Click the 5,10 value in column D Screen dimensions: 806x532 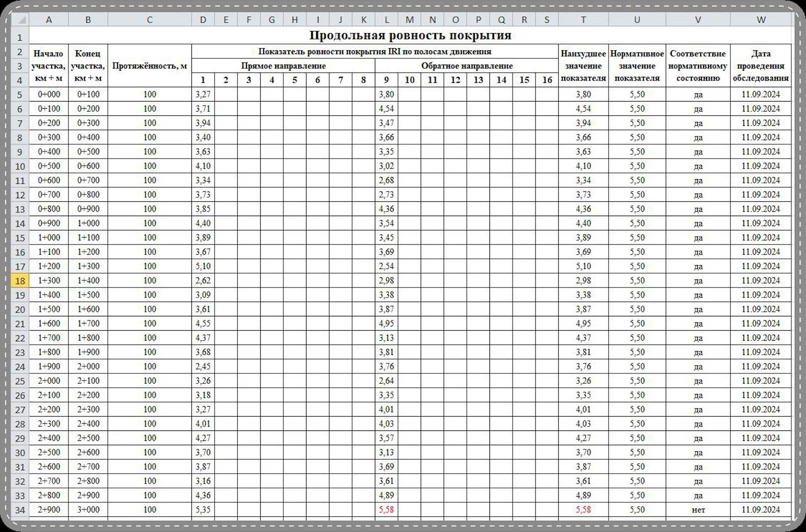(203, 266)
